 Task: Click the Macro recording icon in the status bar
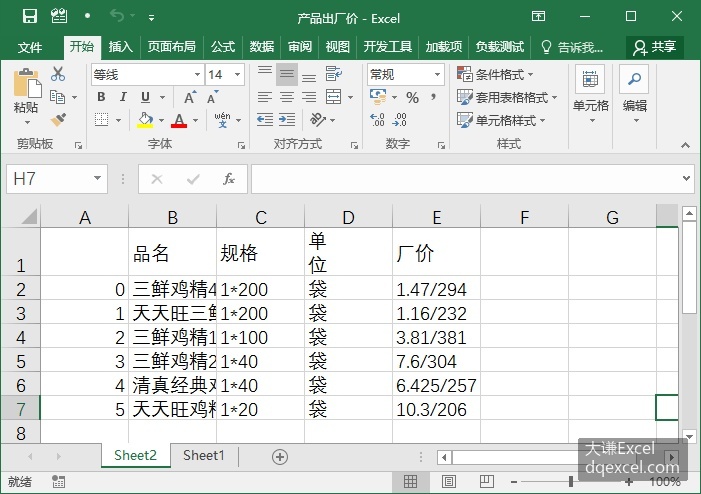(58, 481)
